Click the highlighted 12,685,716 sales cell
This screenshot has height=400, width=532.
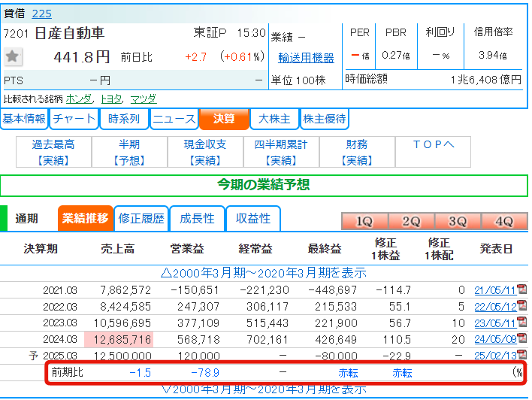point(125,340)
